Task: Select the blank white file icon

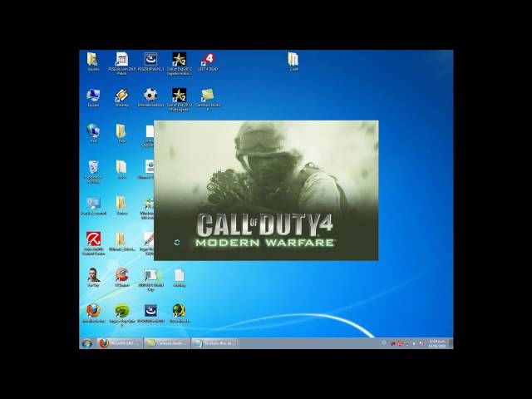Action: click(x=180, y=277)
